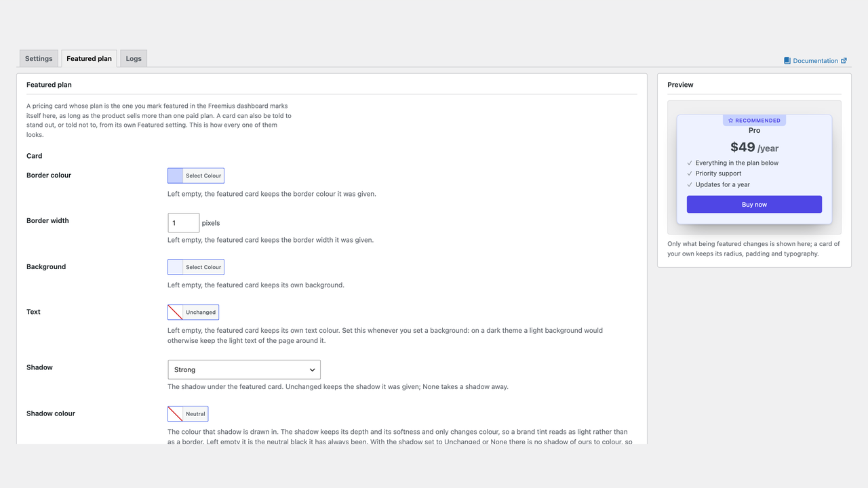Click the Border width input field
This screenshot has width=868, height=488.
tap(184, 222)
